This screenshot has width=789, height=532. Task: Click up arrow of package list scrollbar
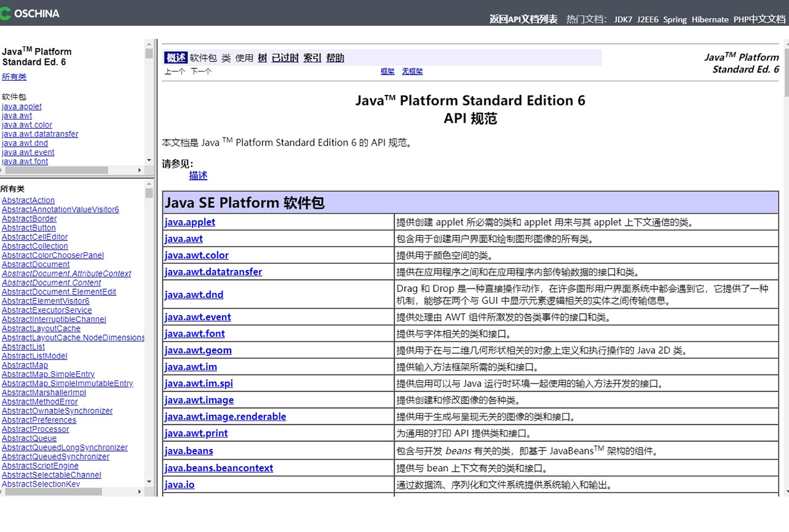pos(149,43)
